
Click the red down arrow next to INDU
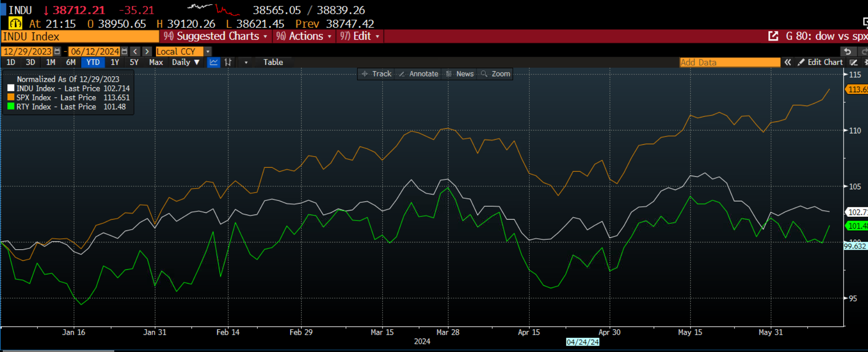[46, 10]
